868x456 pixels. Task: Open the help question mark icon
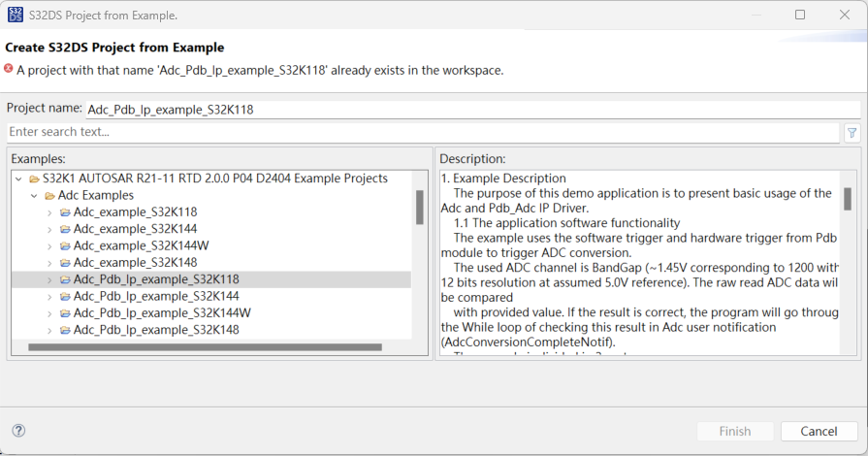coord(18,431)
